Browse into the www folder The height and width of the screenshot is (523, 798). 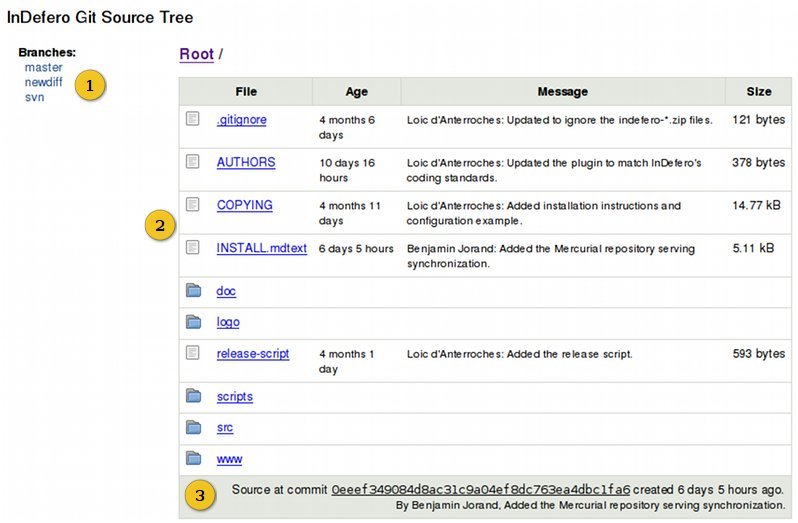(230, 459)
